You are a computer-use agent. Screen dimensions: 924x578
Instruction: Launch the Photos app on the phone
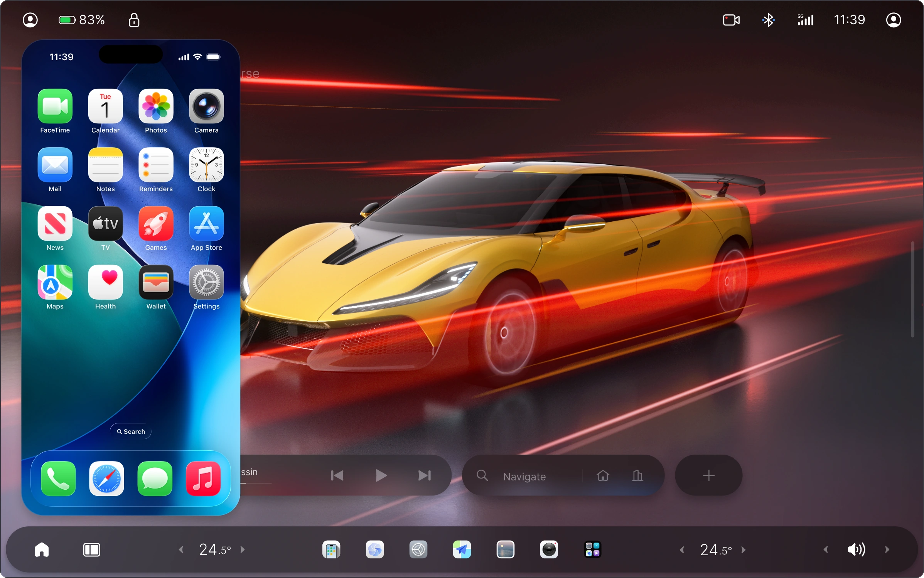click(156, 106)
